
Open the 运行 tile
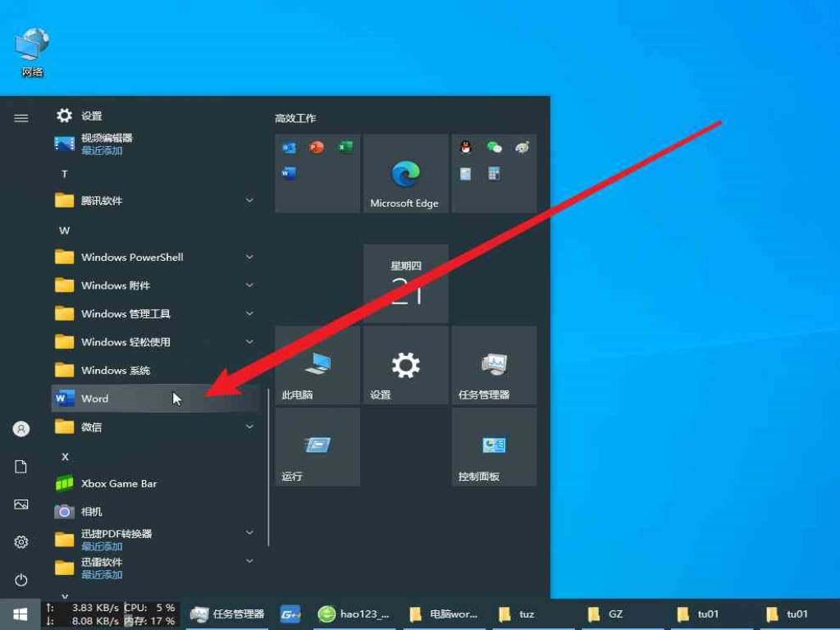(317, 447)
